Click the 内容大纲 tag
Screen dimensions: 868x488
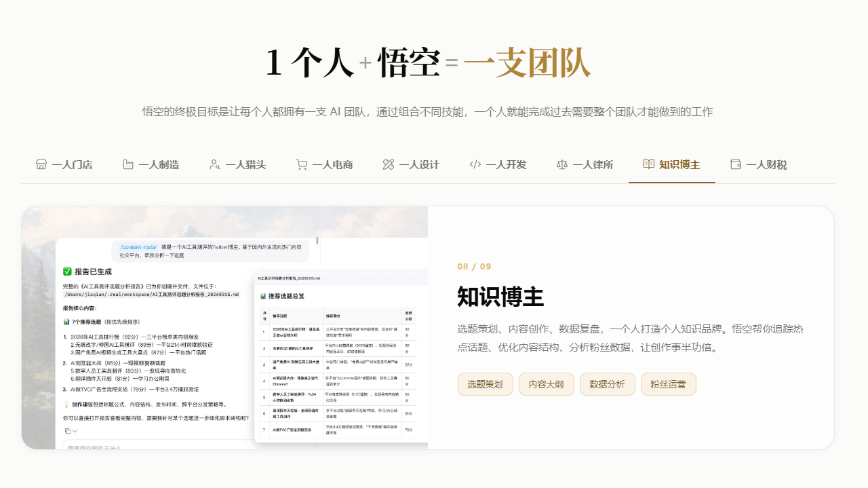point(546,384)
